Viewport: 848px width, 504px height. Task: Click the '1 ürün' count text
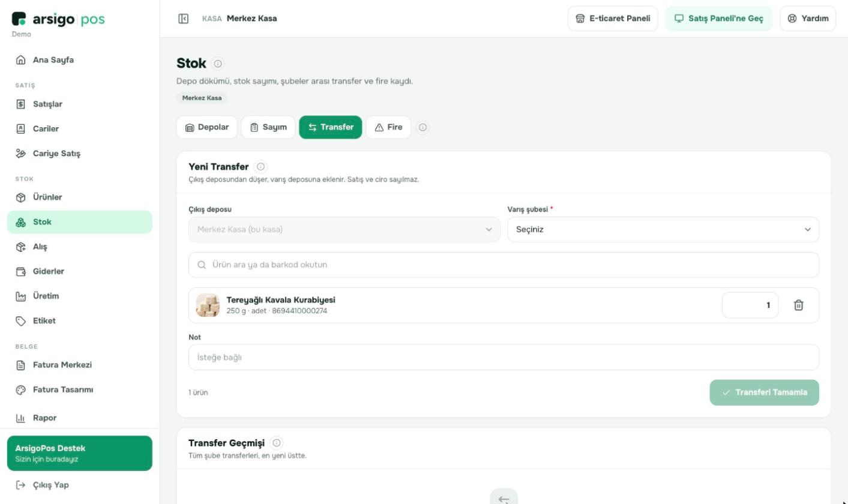[x=199, y=393]
